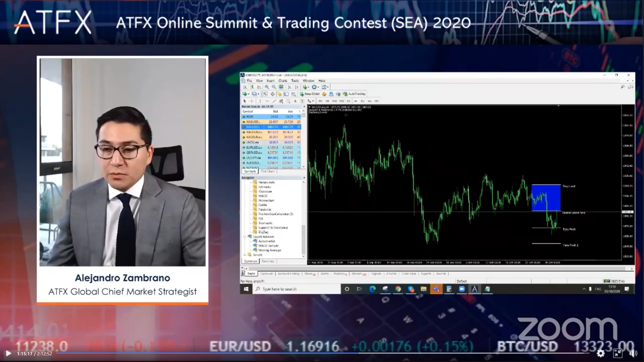Open the periodicity clock dropdown
This screenshot has height=362, width=644.
(315, 87)
